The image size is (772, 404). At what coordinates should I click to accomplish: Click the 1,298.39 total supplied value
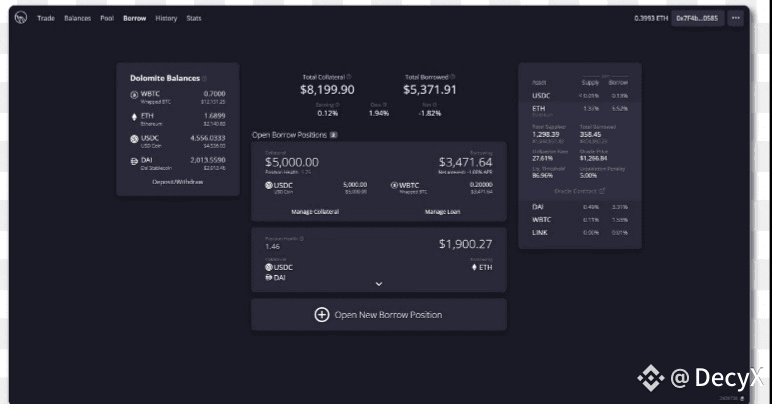[546, 134]
